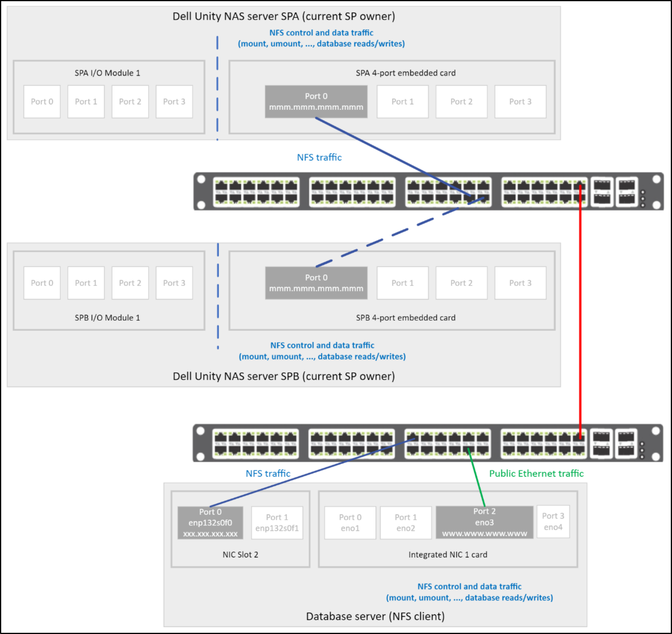Viewport: 672px width, 634px height.
Task: Select Port 2 eno3 on Integrated NIC
Action: pyautogui.click(x=484, y=522)
